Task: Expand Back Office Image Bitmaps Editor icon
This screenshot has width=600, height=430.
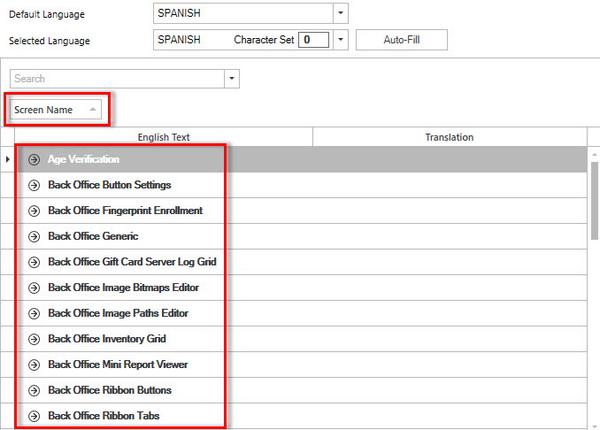Action: [x=34, y=288]
